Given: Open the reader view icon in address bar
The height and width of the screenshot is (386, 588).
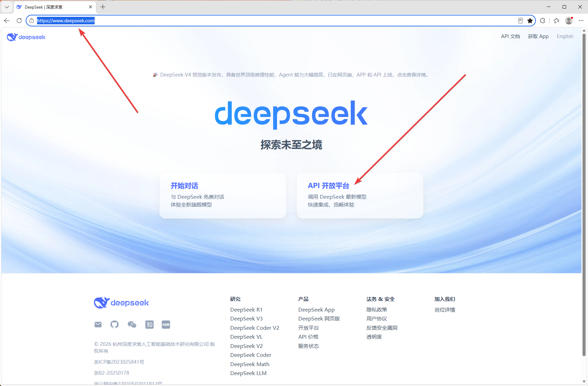Looking at the screenshot, I should click(x=520, y=21).
